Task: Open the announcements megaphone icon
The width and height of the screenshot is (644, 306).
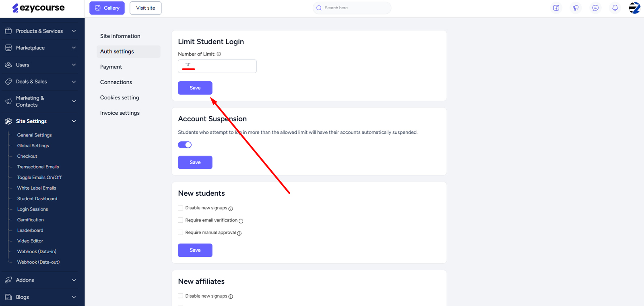Action: 576,8
